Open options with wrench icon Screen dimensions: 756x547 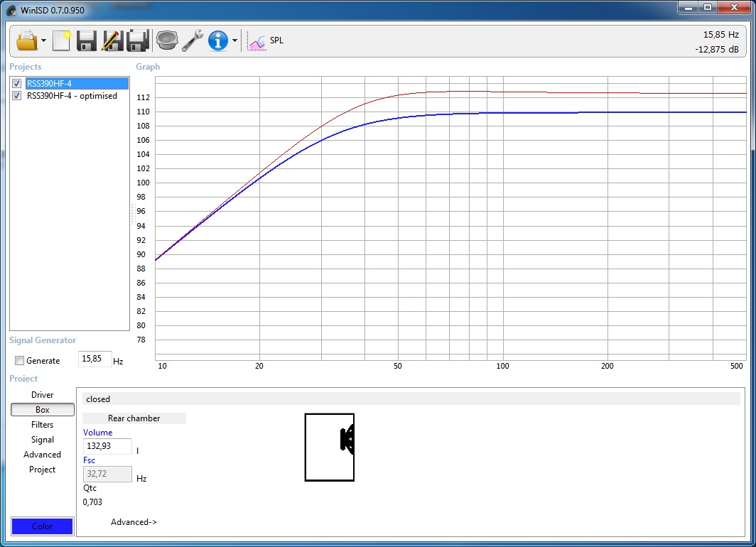click(193, 40)
